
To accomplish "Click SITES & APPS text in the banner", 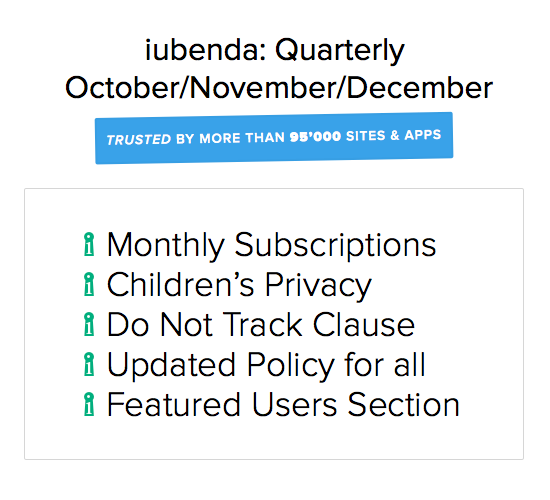I will 394,135.
